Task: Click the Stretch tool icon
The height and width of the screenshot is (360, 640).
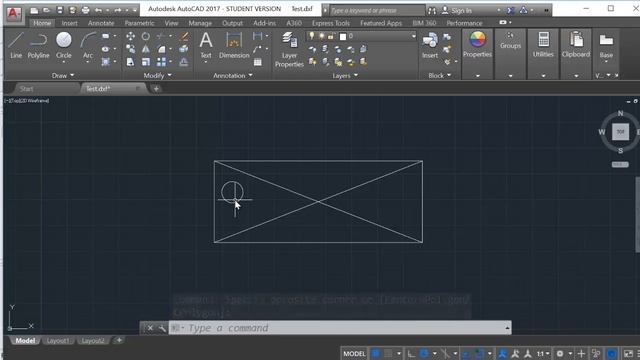Action: pos(131,62)
